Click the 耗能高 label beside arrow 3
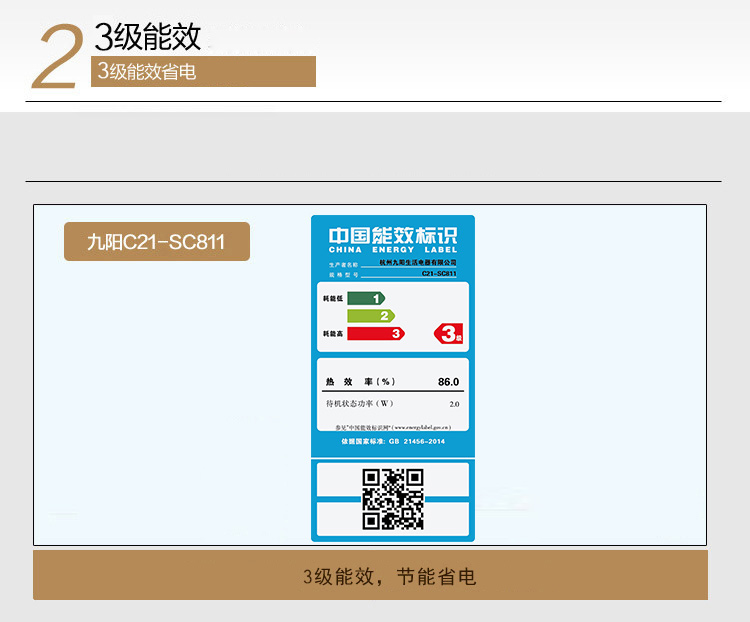This screenshot has width=750, height=622. pyautogui.click(x=333, y=333)
